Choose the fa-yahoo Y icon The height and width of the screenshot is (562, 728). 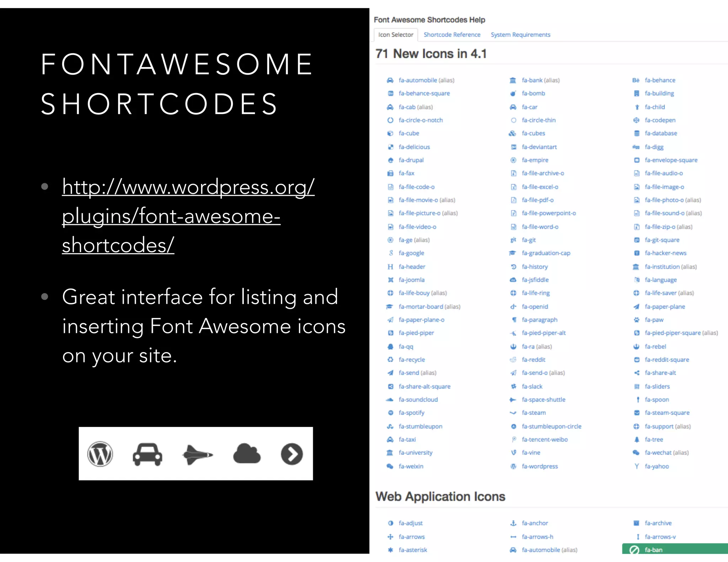[637, 466]
